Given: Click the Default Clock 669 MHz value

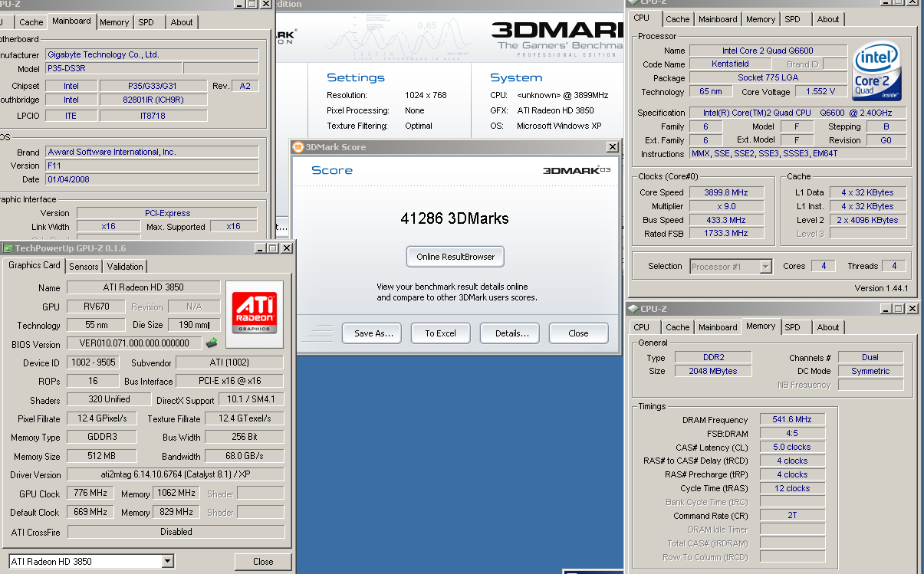Looking at the screenshot, I should [x=90, y=512].
